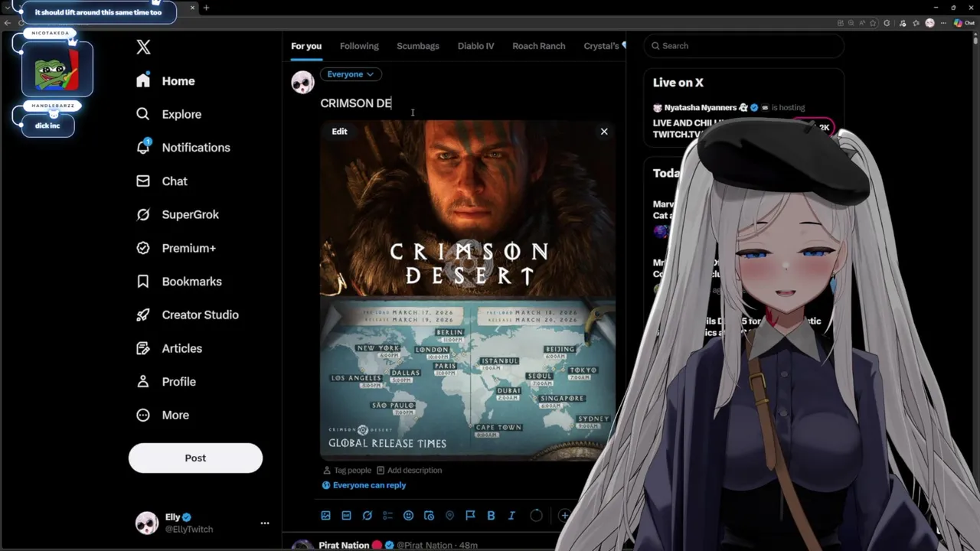980x551 pixels.
Task: Open Bookmarks from sidebar
Action: tap(178, 282)
